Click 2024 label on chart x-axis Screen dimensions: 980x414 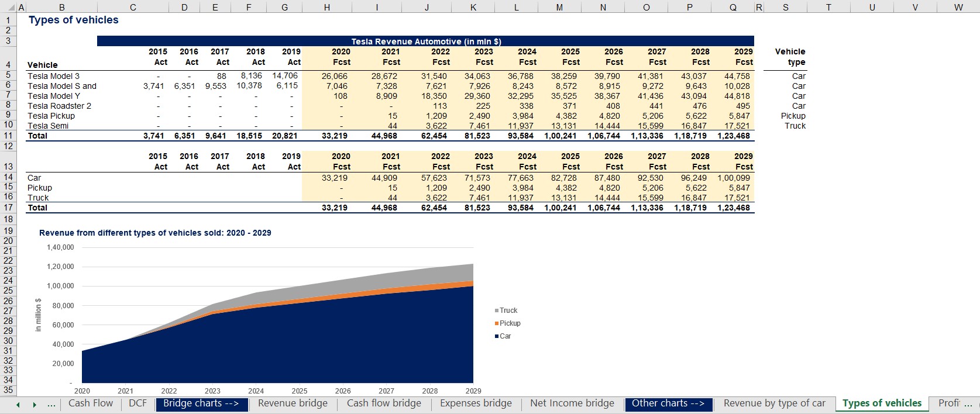click(256, 391)
